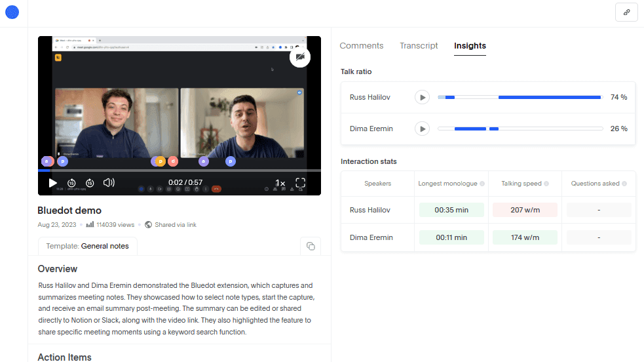Click the Overview heading

[x=58, y=269]
